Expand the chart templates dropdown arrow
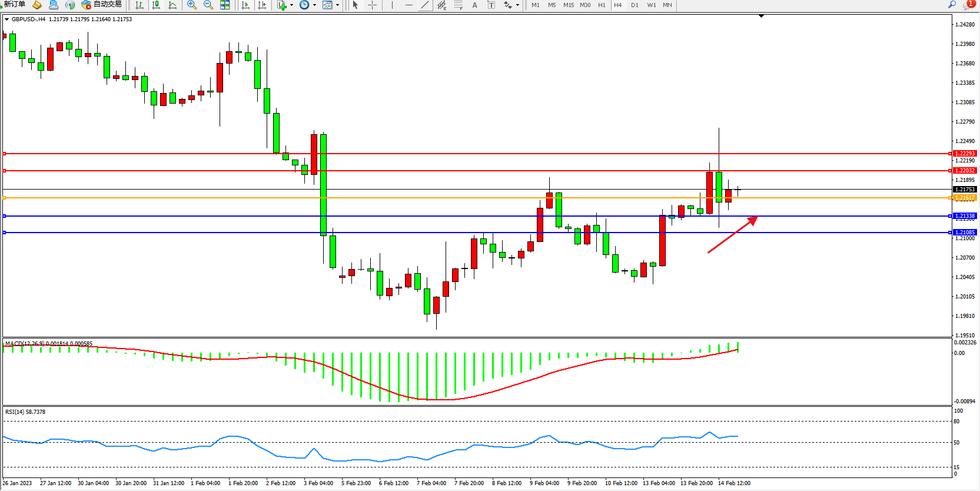Screen dimensions: 980x491 (x=337, y=5)
